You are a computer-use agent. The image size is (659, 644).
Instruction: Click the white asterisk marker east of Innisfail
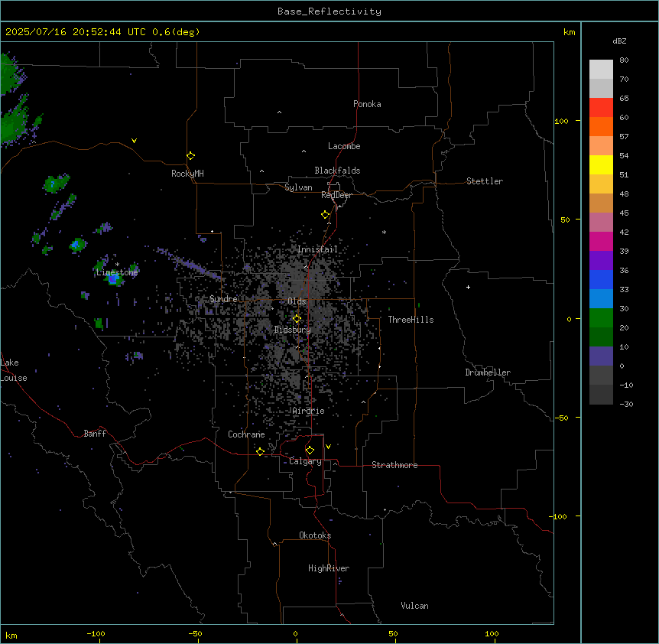click(384, 232)
